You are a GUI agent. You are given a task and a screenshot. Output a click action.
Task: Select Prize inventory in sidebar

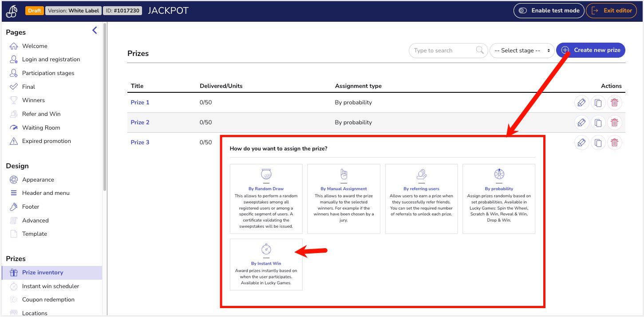point(52,273)
